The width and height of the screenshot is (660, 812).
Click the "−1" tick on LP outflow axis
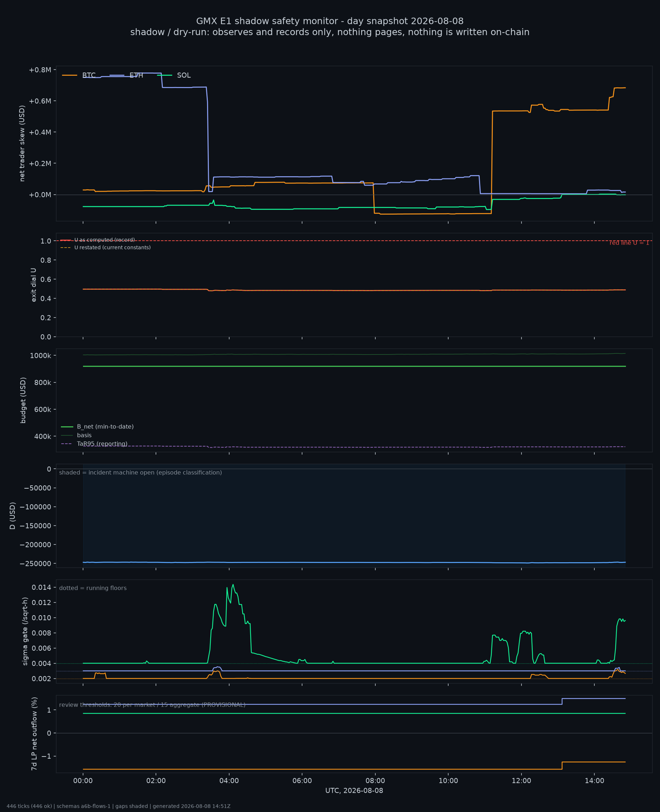(46, 756)
